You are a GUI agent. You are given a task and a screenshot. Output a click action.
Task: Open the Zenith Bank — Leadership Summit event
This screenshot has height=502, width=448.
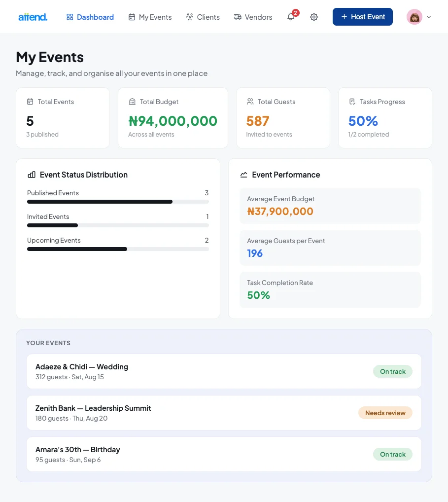click(x=224, y=413)
